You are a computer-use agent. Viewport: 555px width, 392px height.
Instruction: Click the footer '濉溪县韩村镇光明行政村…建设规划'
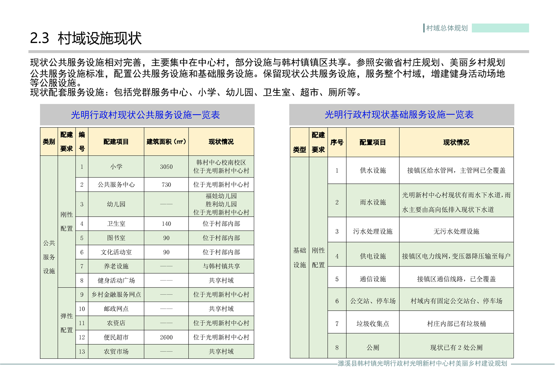pos(422,363)
